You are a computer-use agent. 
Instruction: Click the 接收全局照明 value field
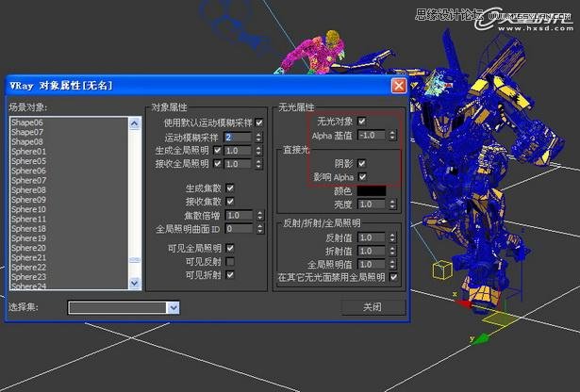[239, 164]
